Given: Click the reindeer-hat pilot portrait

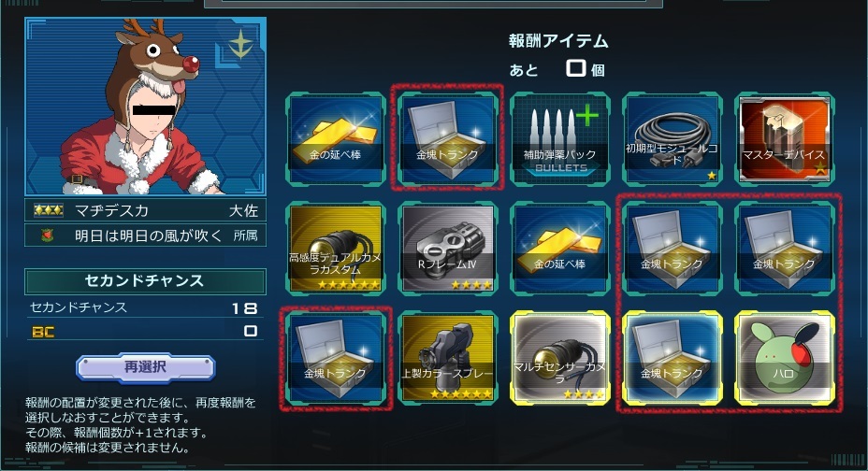Looking at the screenshot, I should [145, 107].
